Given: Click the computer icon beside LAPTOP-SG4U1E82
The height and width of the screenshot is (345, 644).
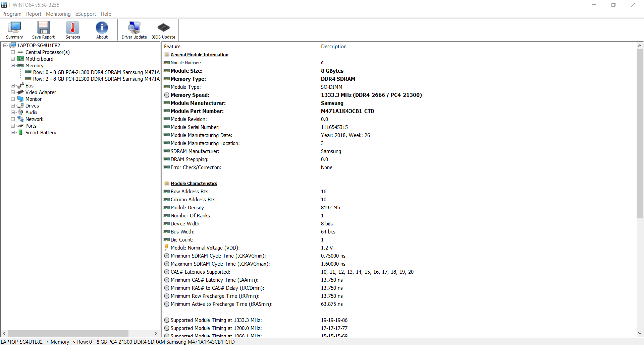Looking at the screenshot, I should [13, 45].
